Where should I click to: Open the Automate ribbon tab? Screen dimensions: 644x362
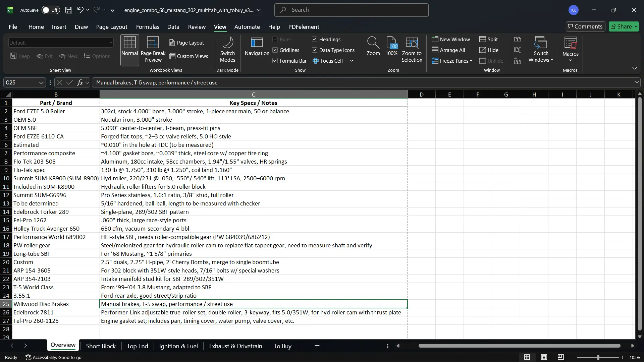click(247, 27)
